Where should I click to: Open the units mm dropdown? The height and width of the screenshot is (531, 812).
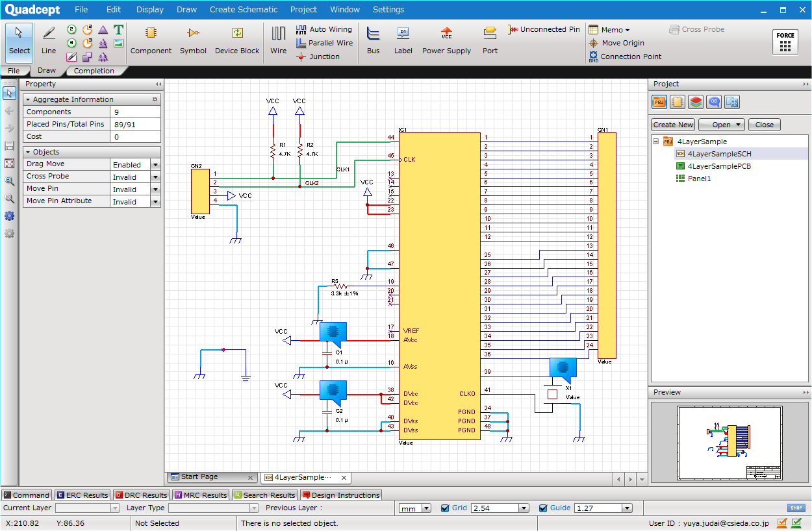(x=426, y=508)
